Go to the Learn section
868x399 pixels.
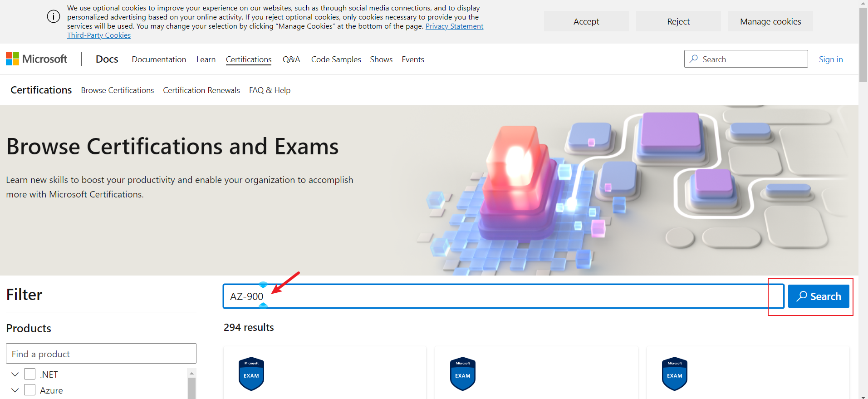(x=206, y=59)
